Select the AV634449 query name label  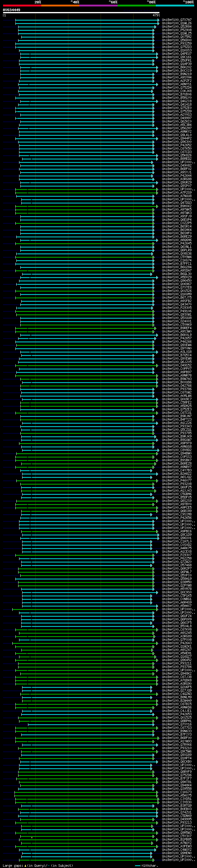pyautogui.click(x=11, y=10)
